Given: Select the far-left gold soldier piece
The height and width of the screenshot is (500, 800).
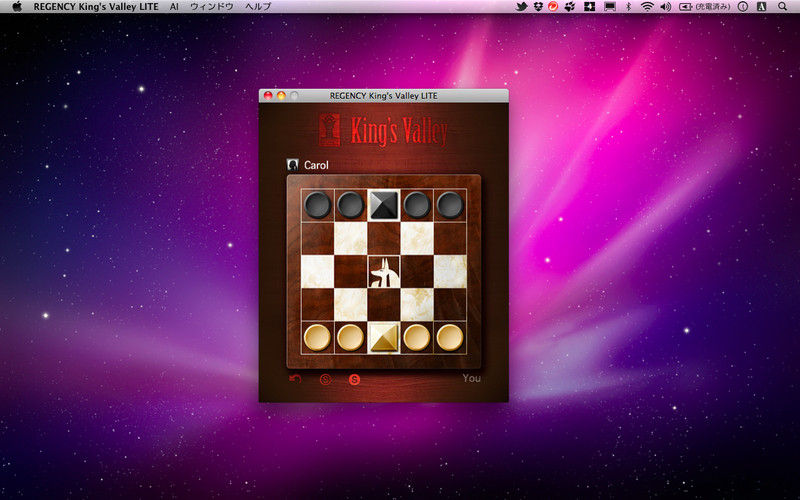Looking at the screenshot, I should 317,338.
